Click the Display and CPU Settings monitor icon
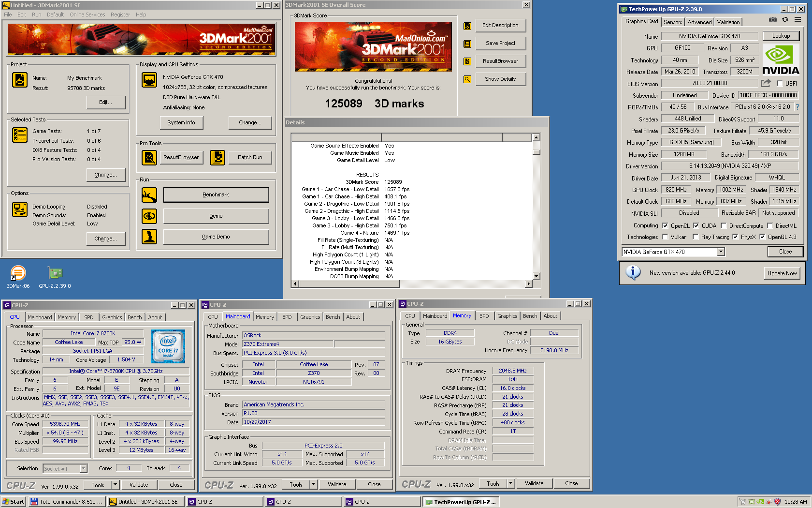Screen dimensions: 812x508 click(x=149, y=80)
